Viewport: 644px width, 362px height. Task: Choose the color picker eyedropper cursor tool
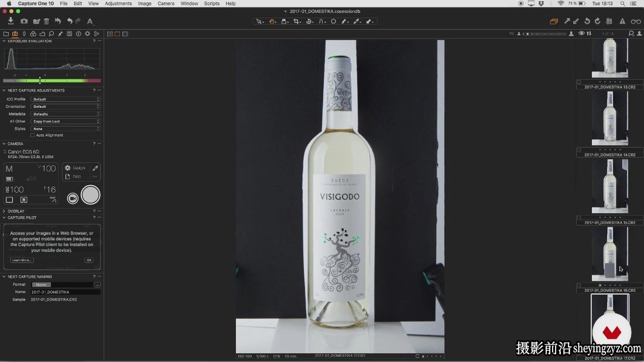pyautogui.click(x=357, y=21)
